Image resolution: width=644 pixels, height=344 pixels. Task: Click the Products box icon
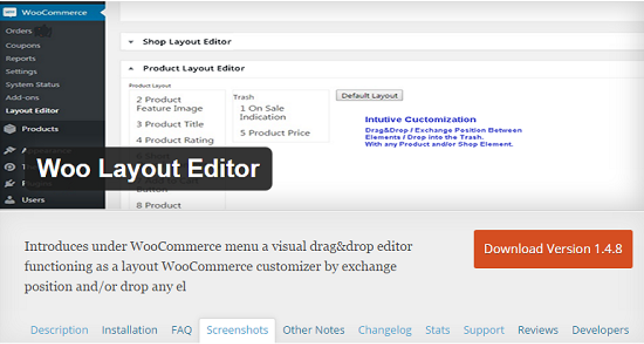[10, 129]
